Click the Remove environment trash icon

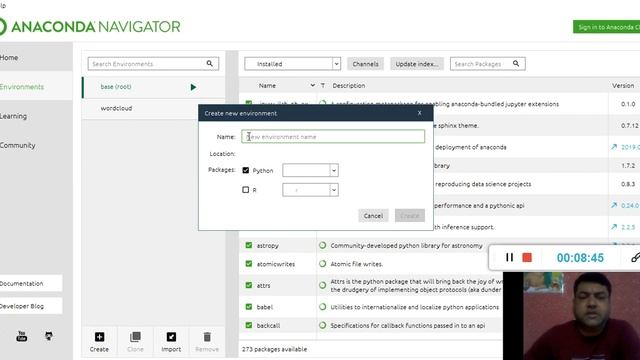207,337
